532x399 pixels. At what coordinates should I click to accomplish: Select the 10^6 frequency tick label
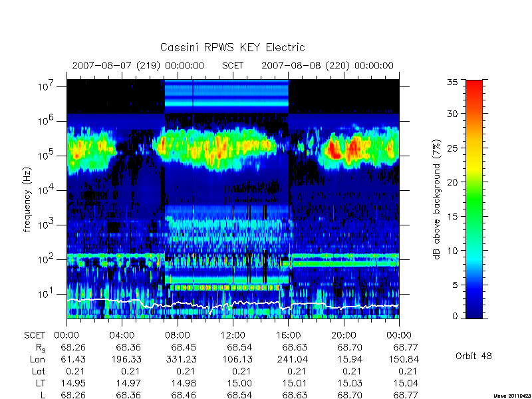click(47, 121)
